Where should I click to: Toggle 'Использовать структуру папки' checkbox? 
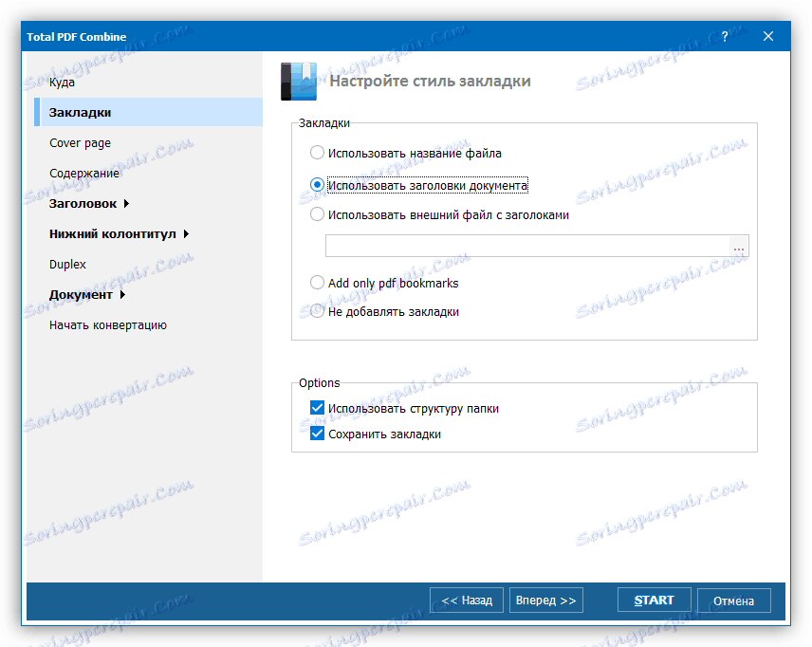317,408
